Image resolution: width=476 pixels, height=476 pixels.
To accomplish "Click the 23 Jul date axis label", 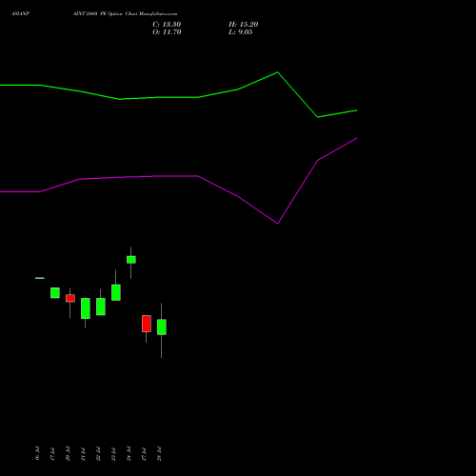I will coord(113,453).
